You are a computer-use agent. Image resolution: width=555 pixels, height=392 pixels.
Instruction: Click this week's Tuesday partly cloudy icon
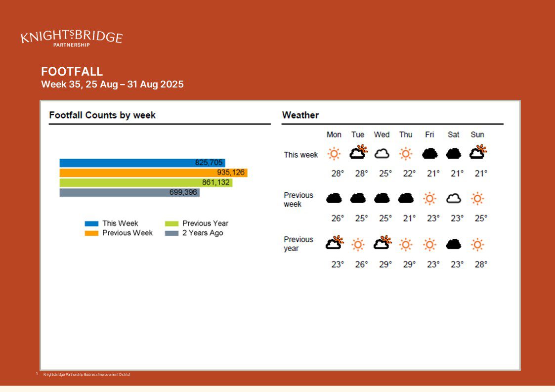[x=358, y=152]
